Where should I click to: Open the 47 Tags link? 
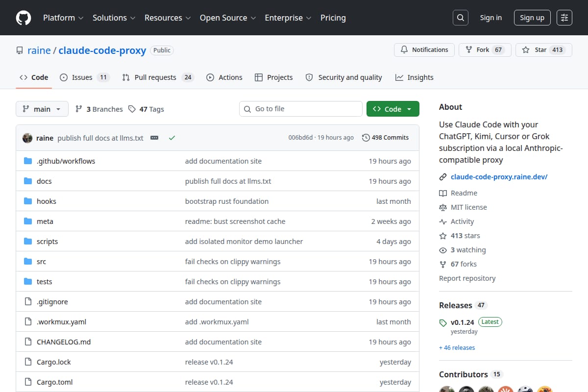pos(146,109)
